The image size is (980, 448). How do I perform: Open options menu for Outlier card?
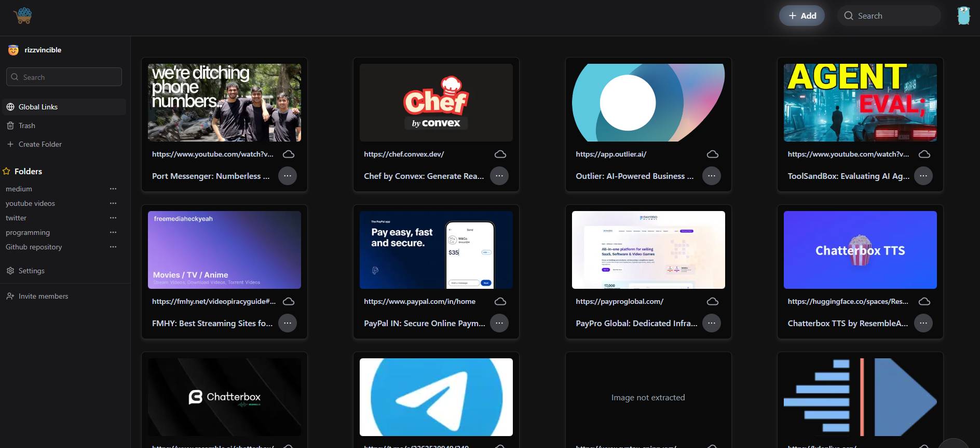[712, 176]
